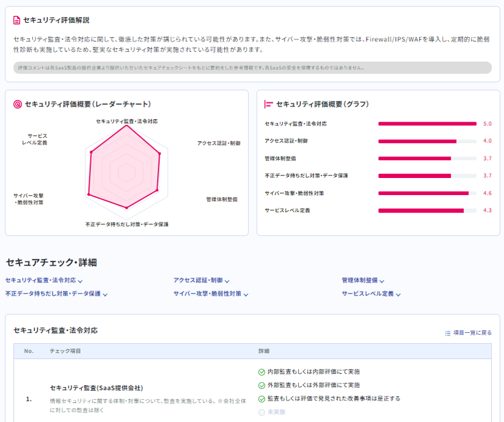Click 項目一覧に戻る link
The image size is (504, 422).
coord(472,333)
